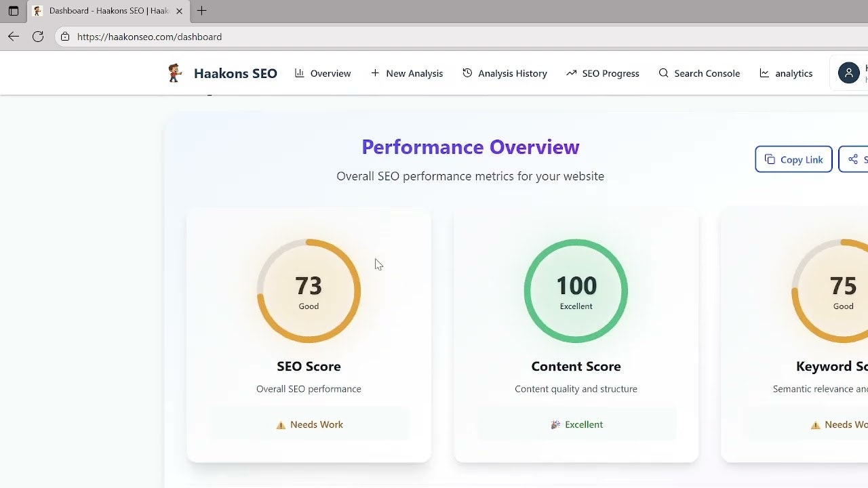This screenshot has width=868, height=488.
Task: Go to SEO Progress page
Action: [x=603, y=73]
